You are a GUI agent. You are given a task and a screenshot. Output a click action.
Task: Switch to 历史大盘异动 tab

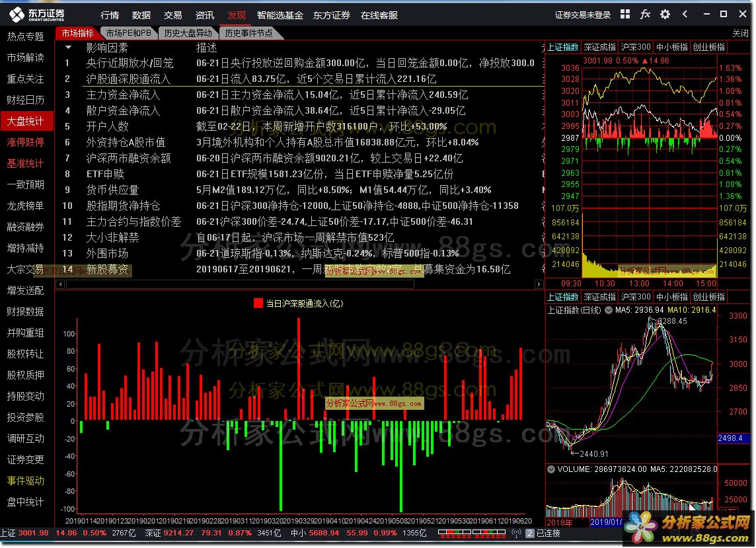click(x=188, y=33)
